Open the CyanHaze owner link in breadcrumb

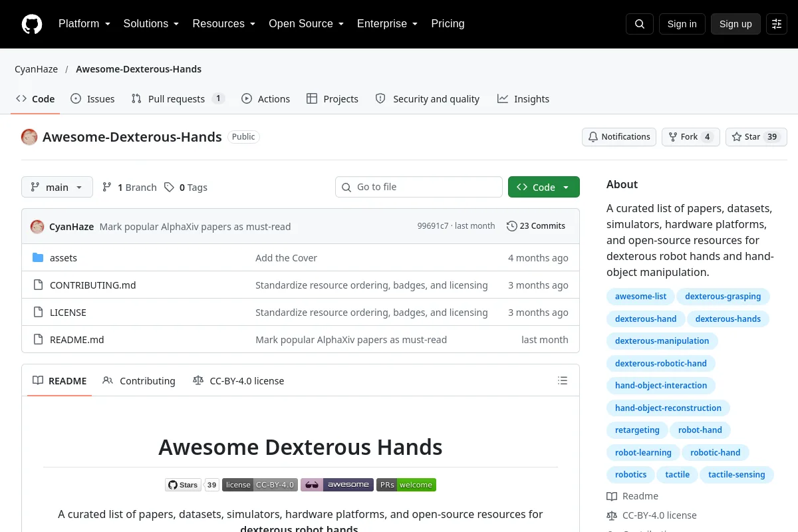point(36,69)
